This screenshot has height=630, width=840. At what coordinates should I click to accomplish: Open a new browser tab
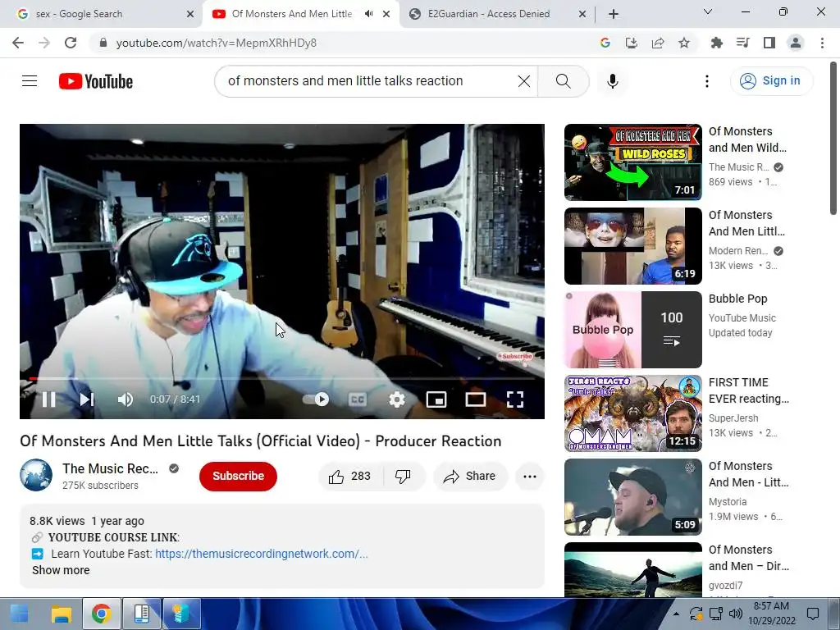coord(614,15)
